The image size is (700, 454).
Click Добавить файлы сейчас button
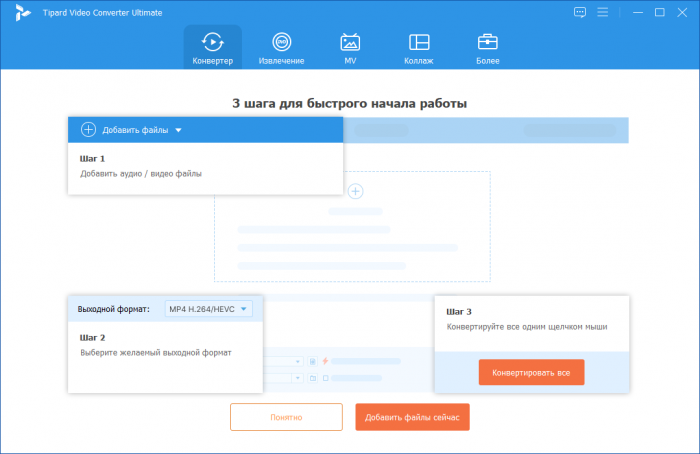click(412, 417)
